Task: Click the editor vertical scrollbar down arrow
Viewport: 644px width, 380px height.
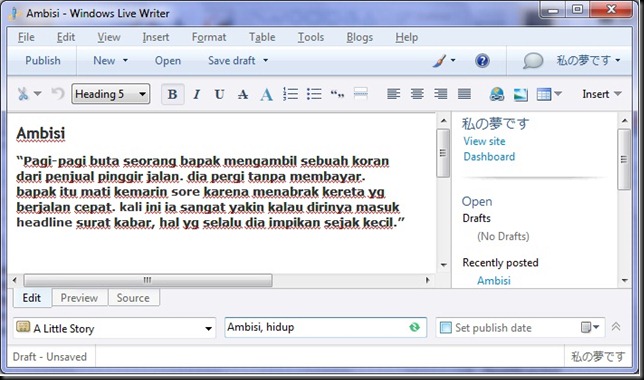Action: tap(443, 265)
